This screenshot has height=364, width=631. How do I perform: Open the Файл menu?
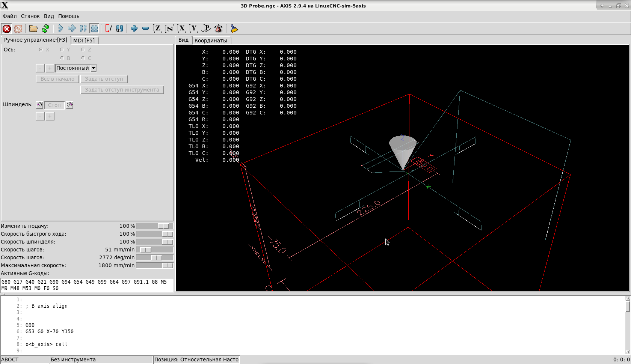pyautogui.click(x=10, y=16)
